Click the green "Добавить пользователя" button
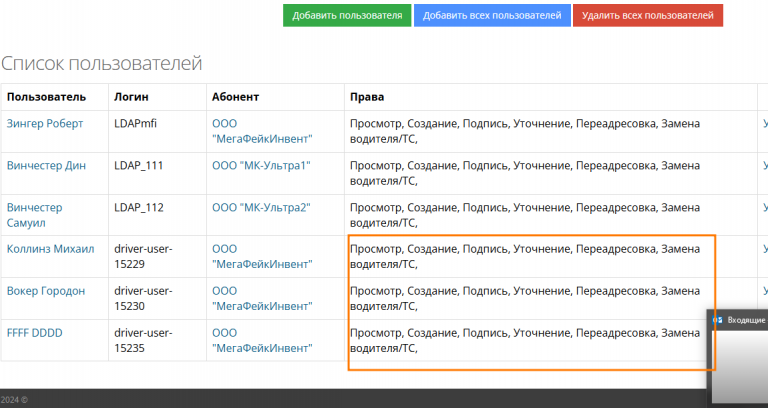Screen dimensions: 768x408 click(347, 15)
